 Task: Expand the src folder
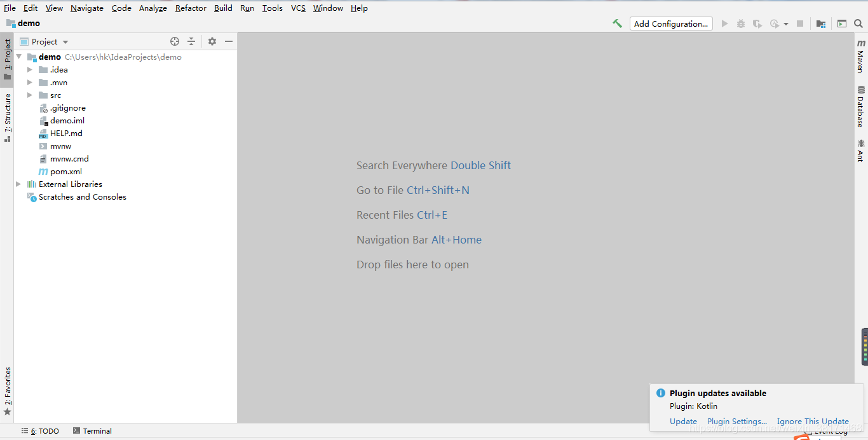tap(30, 95)
